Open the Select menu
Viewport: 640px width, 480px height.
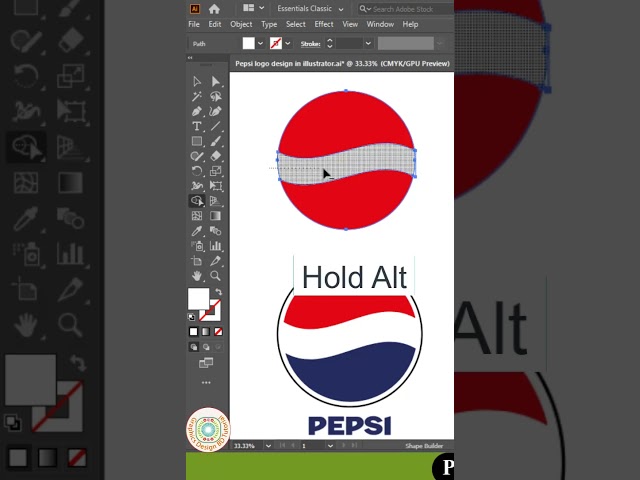click(296, 24)
